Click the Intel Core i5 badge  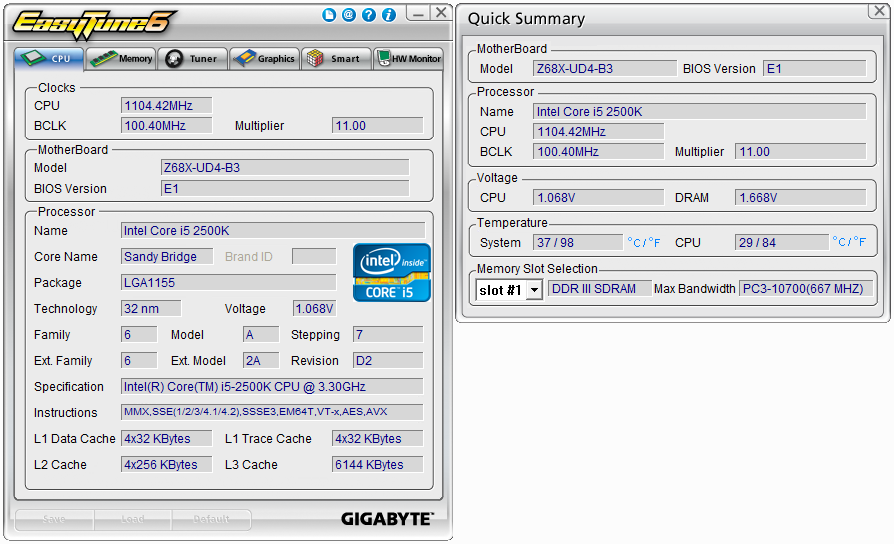coord(392,272)
